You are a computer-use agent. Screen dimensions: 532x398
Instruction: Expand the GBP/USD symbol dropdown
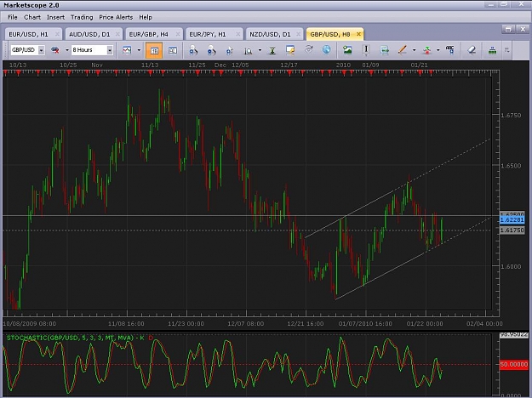click(x=41, y=50)
